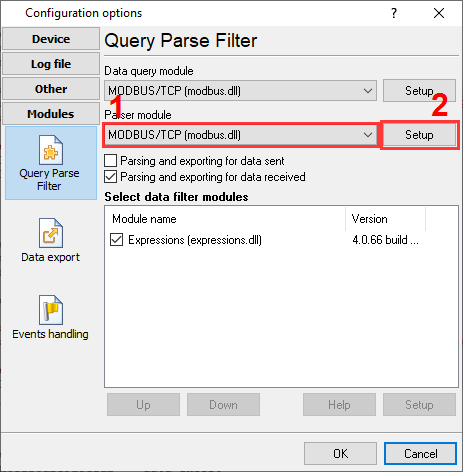Uncheck the Expressions (expressions.dll) module checkbox
This screenshot has height=472, width=463.
(116, 240)
